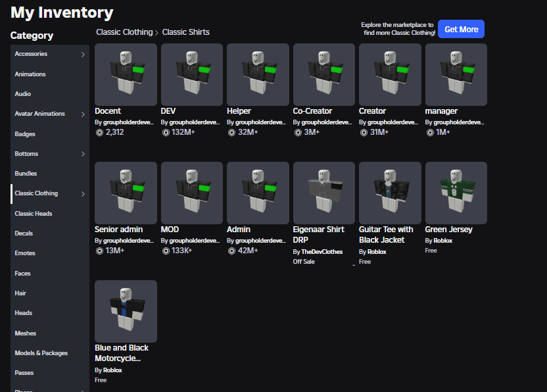Select the Badges category
The height and width of the screenshot is (392, 547).
pyautogui.click(x=50, y=134)
